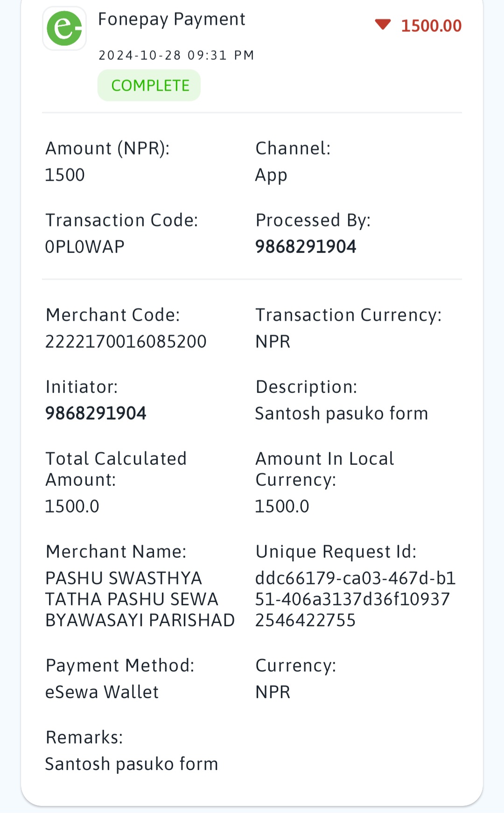Select the Merchant Code 2222170016085200
Screen dimensions: 504x813
[x=126, y=342]
